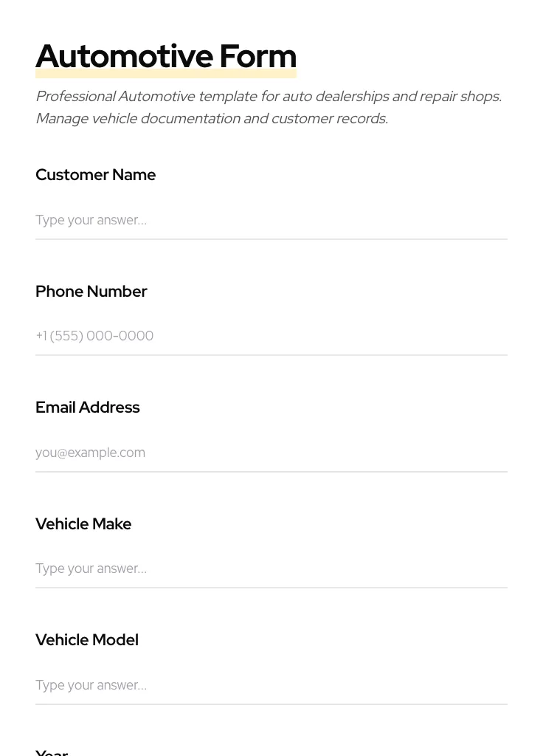Click the 'Email Address' field label

click(87, 408)
